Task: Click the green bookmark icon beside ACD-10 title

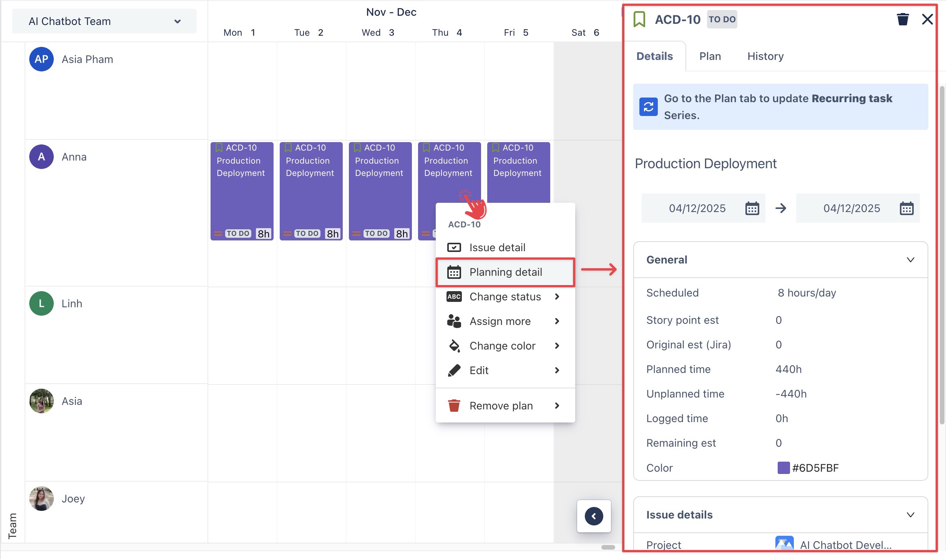Action: 639,19
